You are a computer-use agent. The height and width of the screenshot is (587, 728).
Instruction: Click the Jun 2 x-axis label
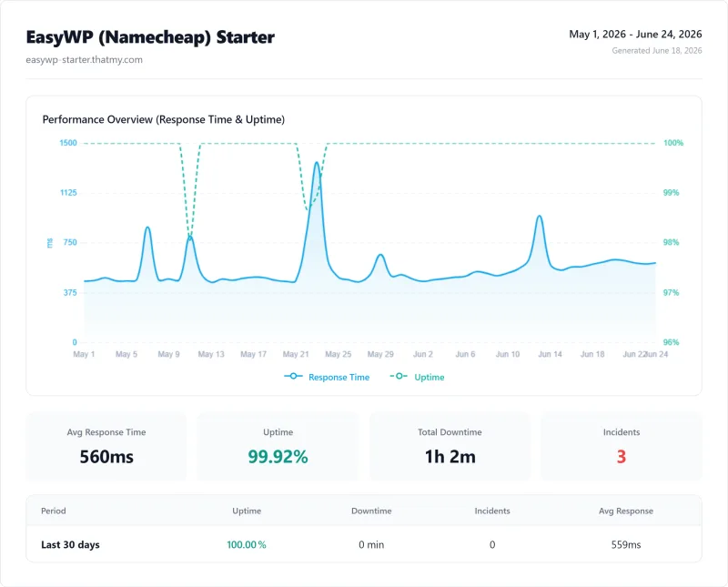[423, 354]
